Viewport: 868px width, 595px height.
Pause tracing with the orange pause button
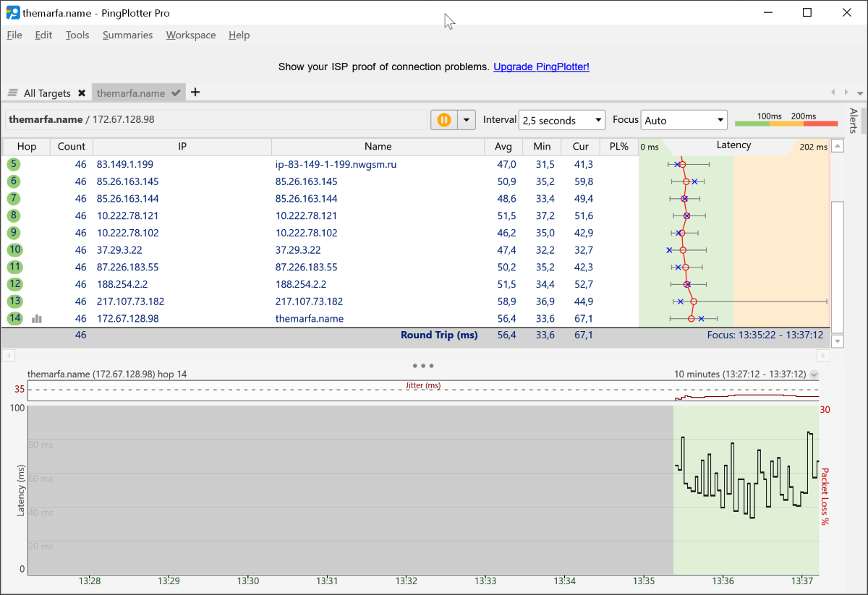[444, 120]
